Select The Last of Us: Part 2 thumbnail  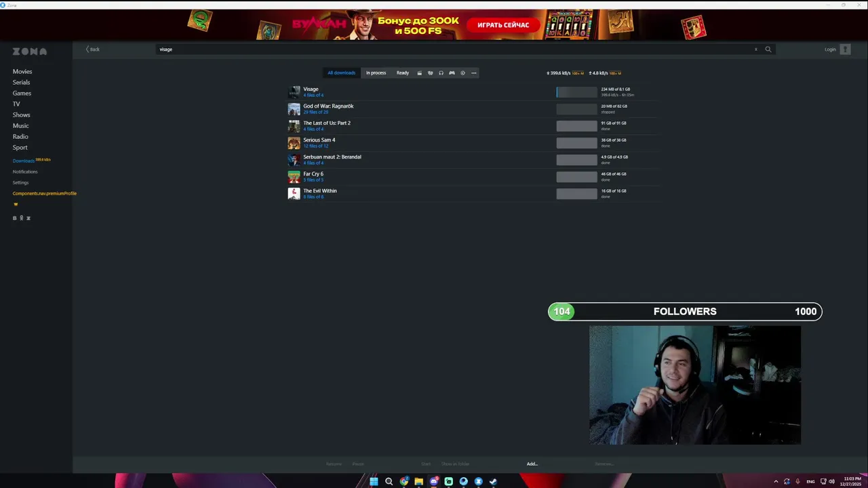tap(294, 126)
